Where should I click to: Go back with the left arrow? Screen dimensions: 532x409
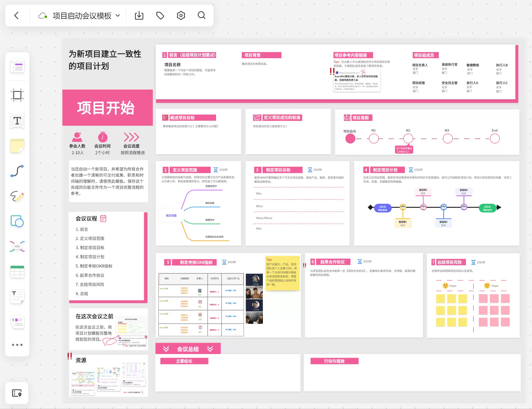pyautogui.click(x=16, y=15)
